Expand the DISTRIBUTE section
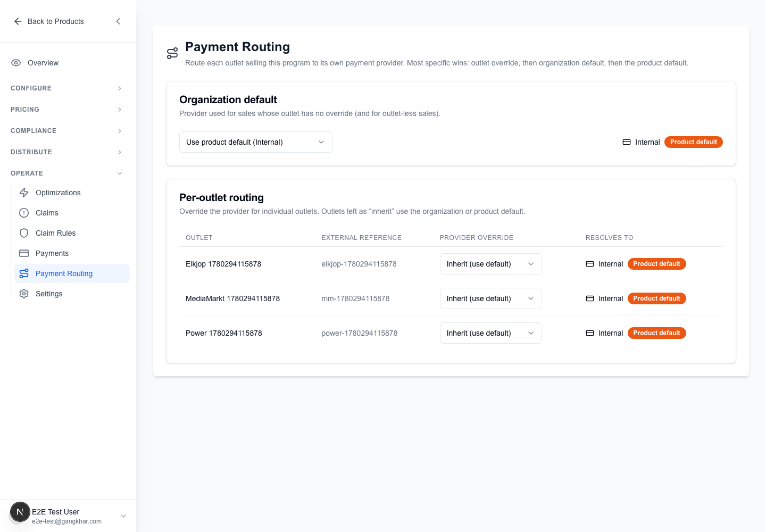Image resolution: width=766 pixels, height=532 pixels. click(x=67, y=152)
